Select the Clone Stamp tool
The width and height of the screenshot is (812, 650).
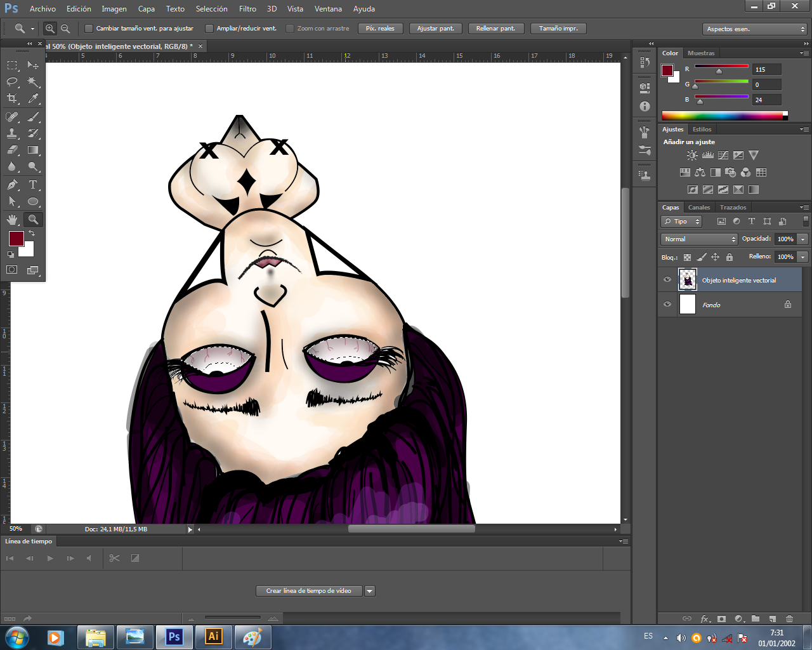tap(12, 133)
